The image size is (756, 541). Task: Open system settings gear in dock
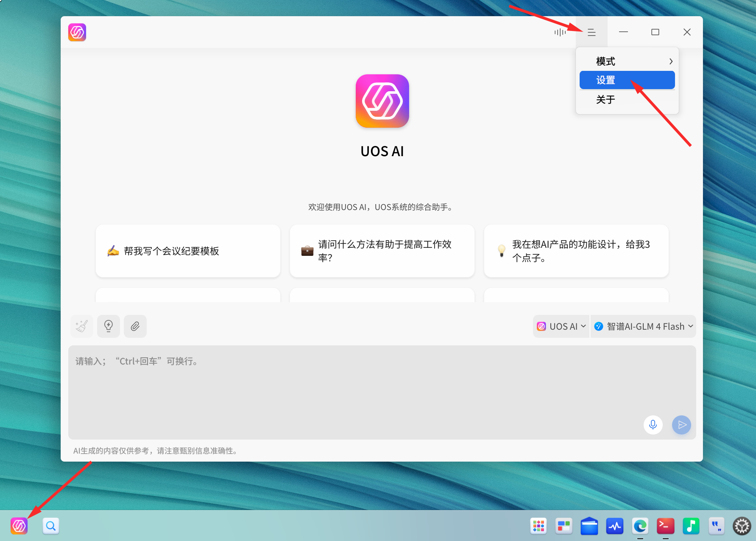(x=742, y=526)
